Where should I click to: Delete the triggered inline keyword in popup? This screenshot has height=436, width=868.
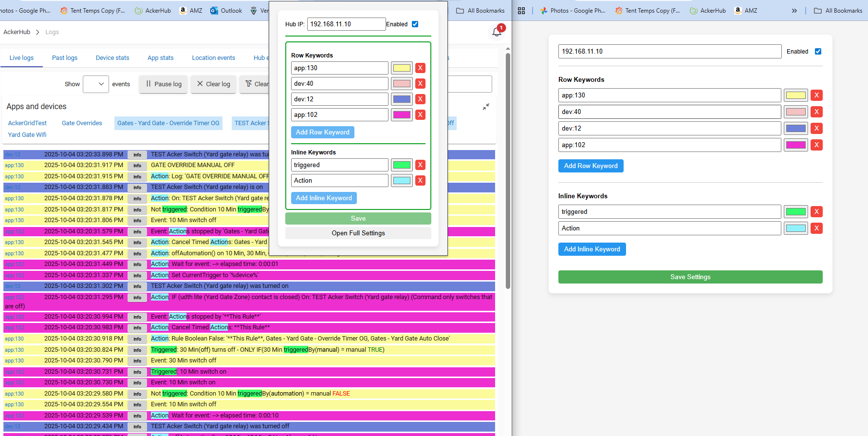click(x=420, y=165)
